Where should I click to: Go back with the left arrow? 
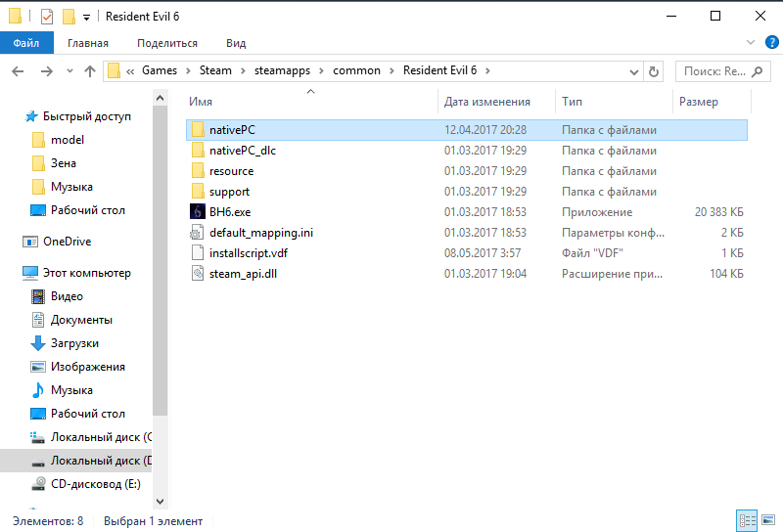(18, 71)
